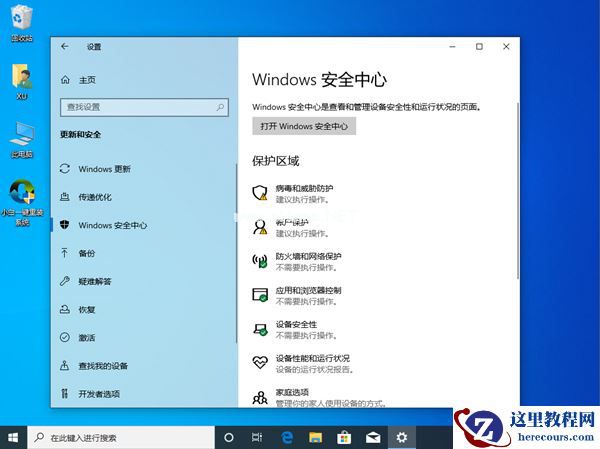The width and height of the screenshot is (600, 449).
Task: Select 恢复 label in the sidebar
Action: tap(87, 310)
